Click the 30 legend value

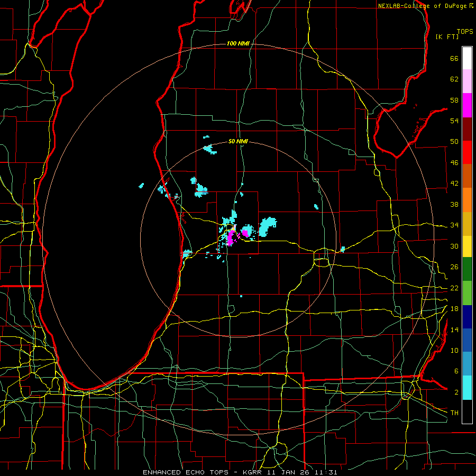coord(454,246)
